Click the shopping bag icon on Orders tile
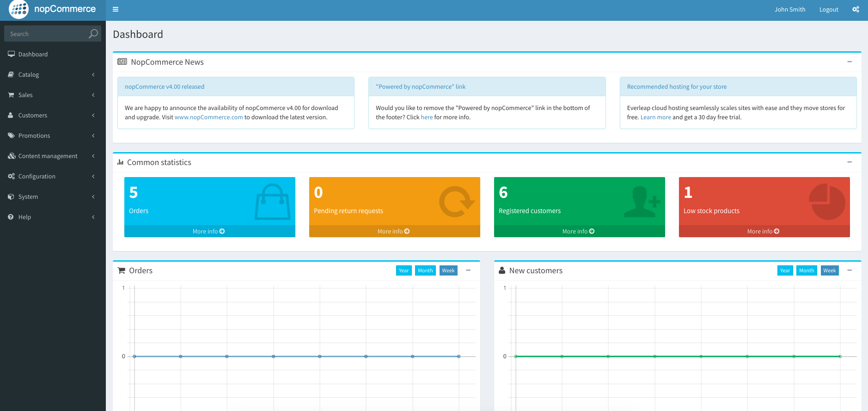This screenshot has width=868, height=411. (273, 202)
